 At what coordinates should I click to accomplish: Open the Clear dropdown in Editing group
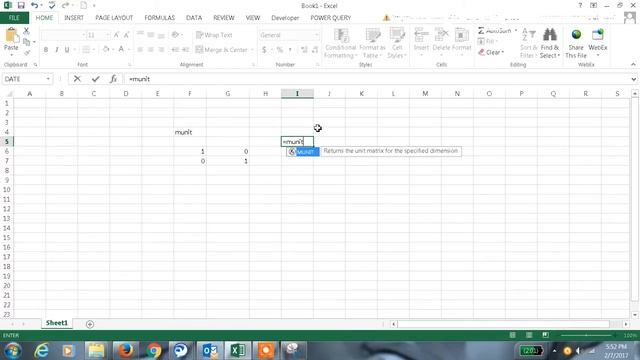pos(491,52)
